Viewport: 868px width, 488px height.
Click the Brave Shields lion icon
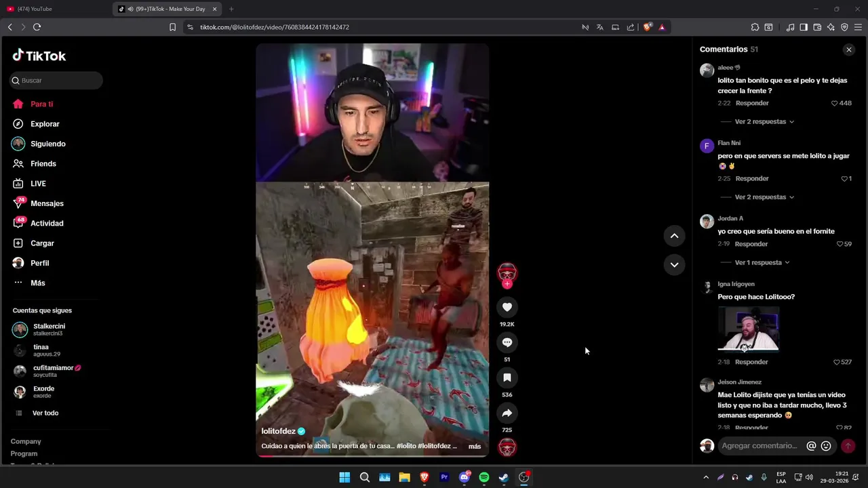point(647,27)
